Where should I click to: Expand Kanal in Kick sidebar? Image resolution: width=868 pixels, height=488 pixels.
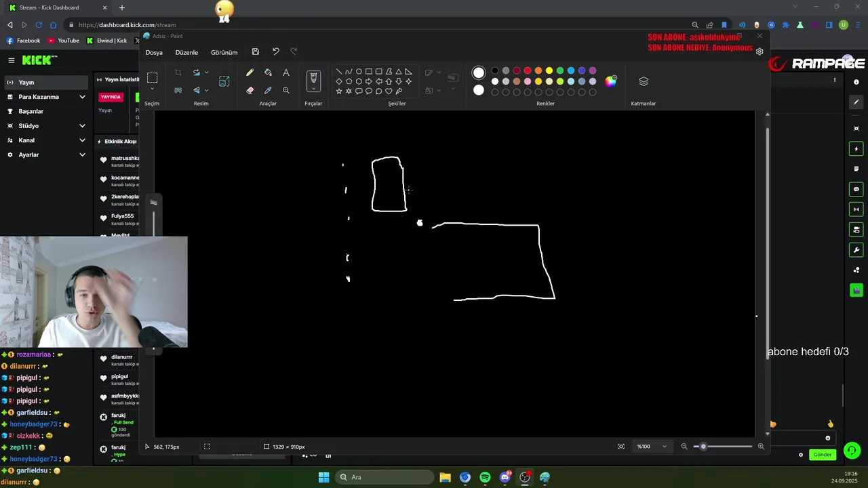(82, 140)
